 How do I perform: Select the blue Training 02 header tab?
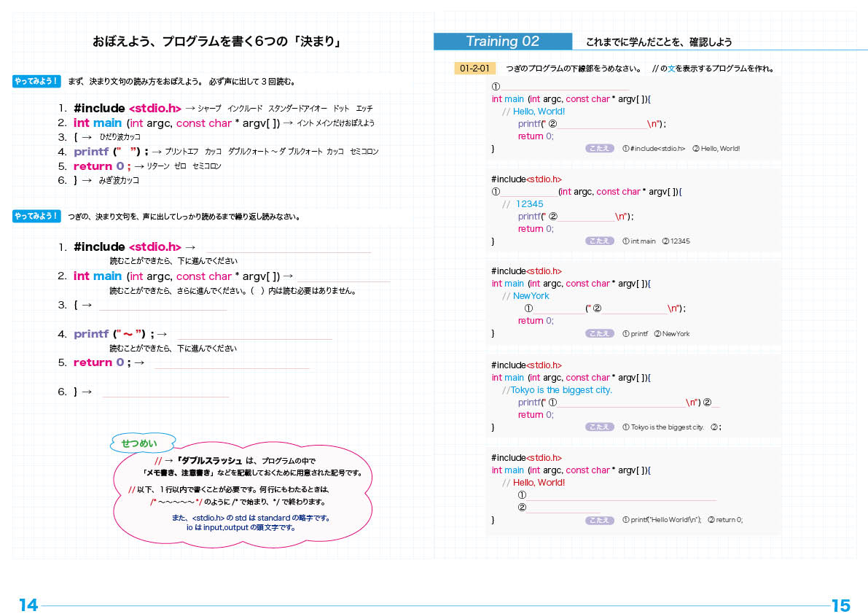point(502,42)
